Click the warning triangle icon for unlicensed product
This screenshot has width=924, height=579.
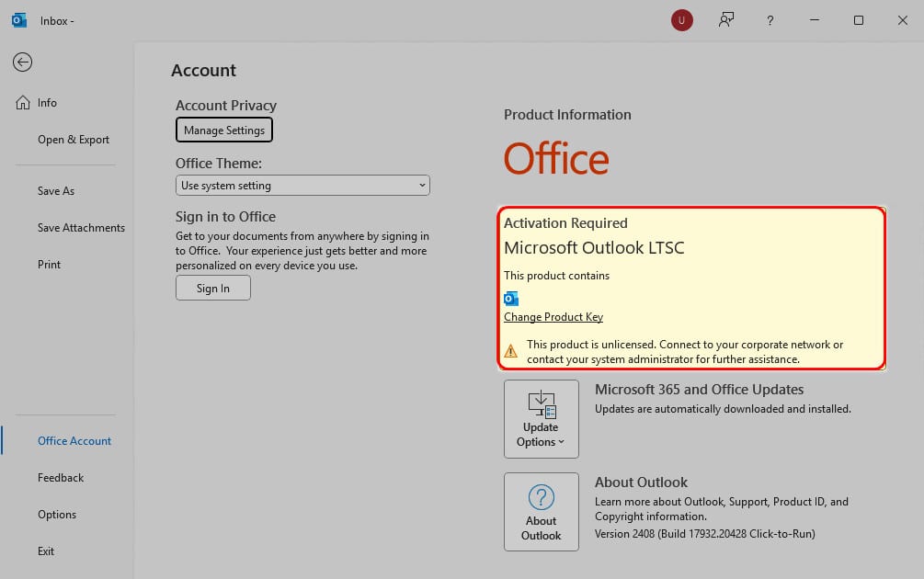[x=511, y=352]
